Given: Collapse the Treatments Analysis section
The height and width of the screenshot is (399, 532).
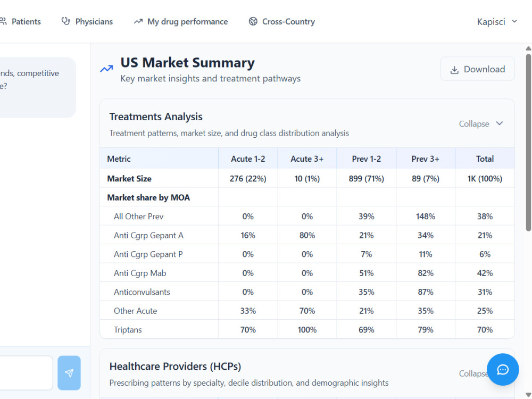Looking at the screenshot, I should pyautogui.click(x=481, y=124).
